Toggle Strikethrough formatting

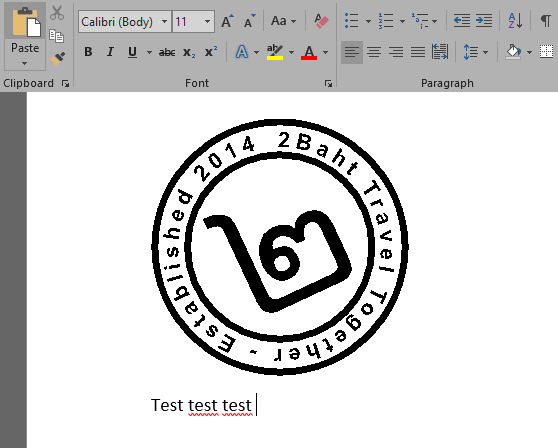167,53
